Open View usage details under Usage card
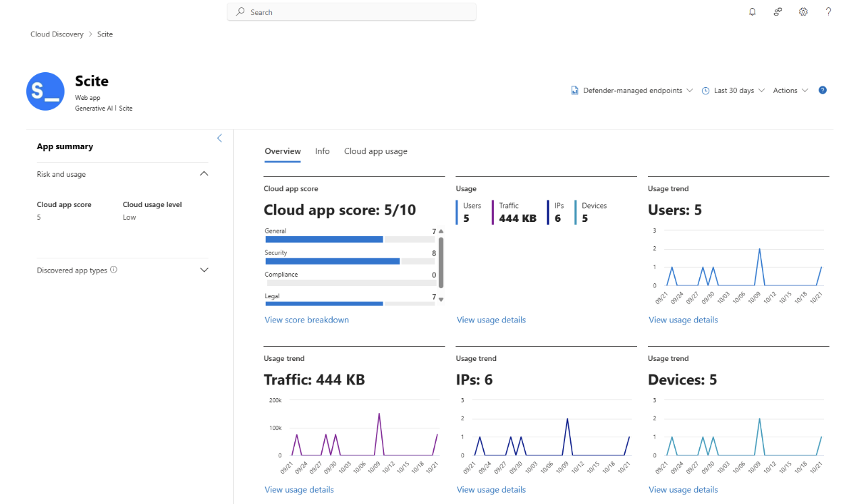The height and width of the screenshot is (504, 847). click(491, 320)
